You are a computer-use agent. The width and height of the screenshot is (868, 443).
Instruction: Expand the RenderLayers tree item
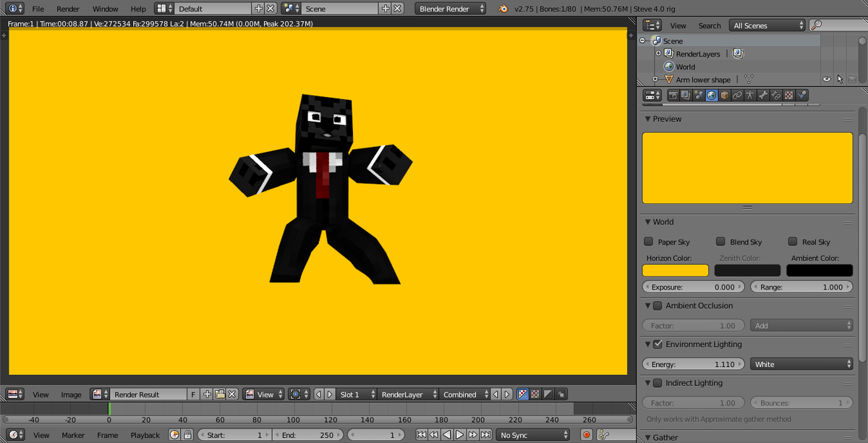(x=658, y=54)
